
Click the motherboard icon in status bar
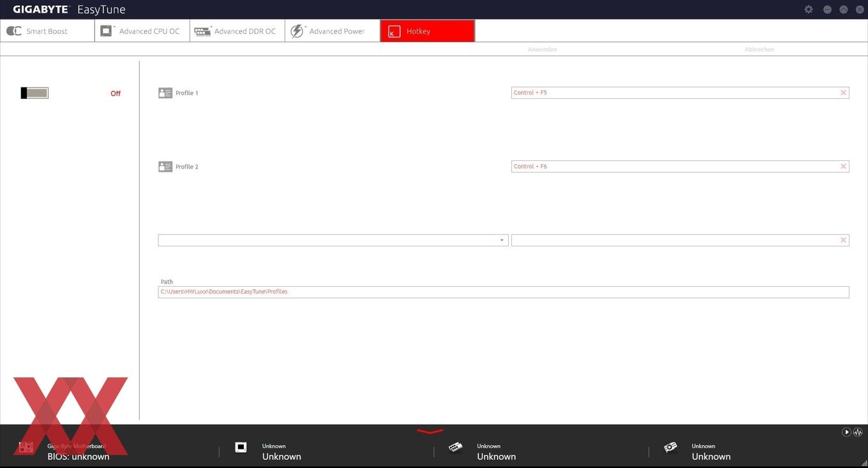coord(26,447)
